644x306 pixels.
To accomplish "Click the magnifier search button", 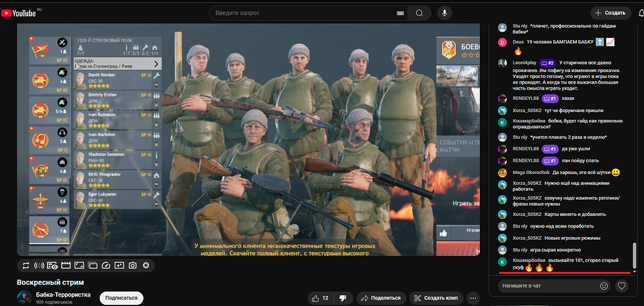I will (419, 13).
